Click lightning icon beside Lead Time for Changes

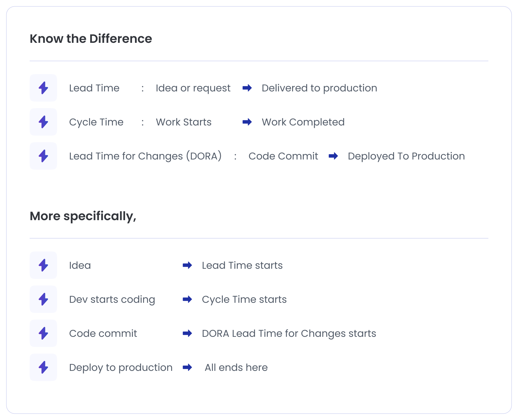(43, 156)
